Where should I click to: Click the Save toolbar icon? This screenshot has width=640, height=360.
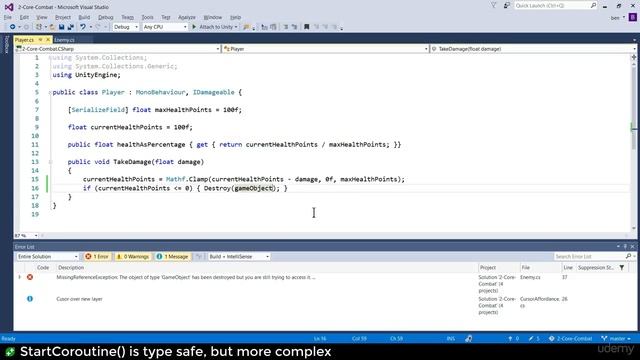(x=61, y=27)
